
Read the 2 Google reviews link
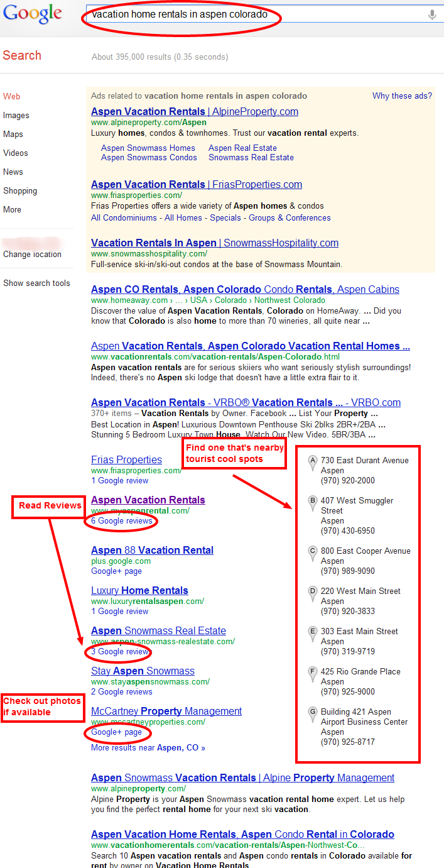click(122, 692)
